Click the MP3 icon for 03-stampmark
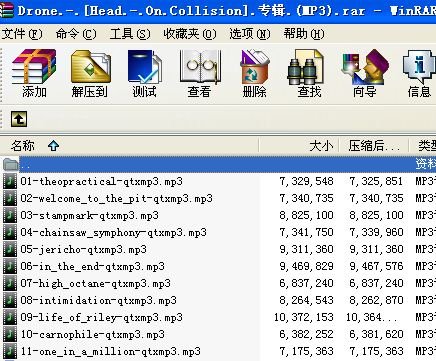 coord(10,215)
